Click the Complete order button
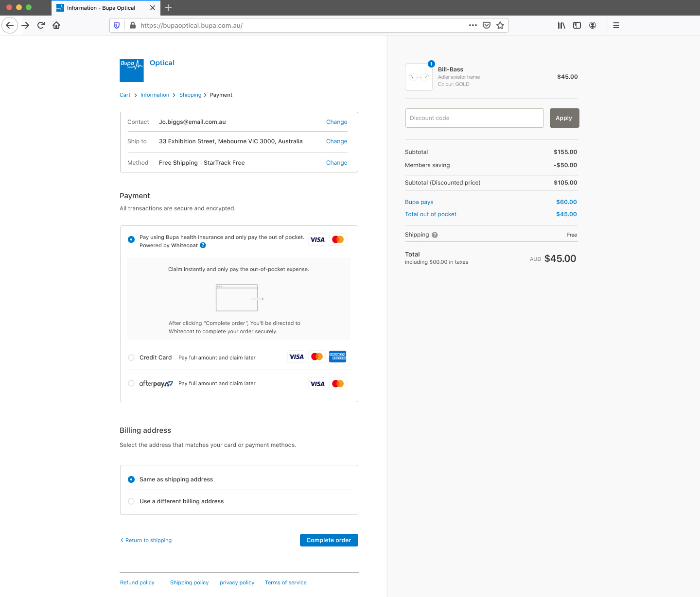Image resolution: width=700 pixels, height=597 pixels. 329,540
